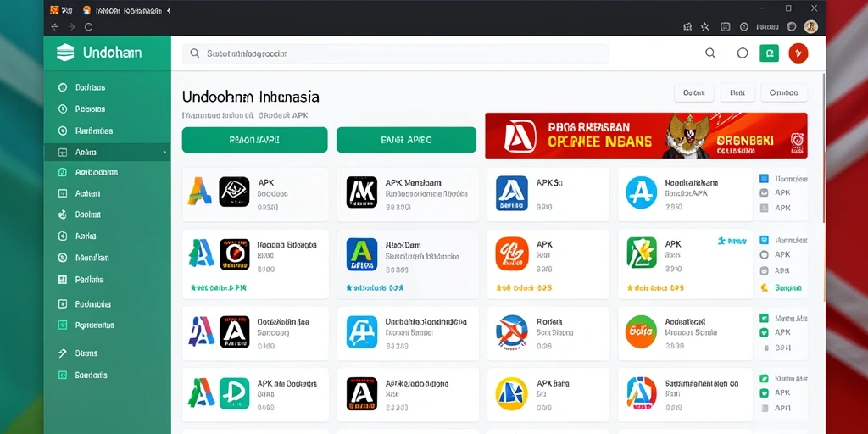This screenshot has height=434, width=868.
Task: Click the magnifier icon beside the header circle
Action: tap(710, 53)
